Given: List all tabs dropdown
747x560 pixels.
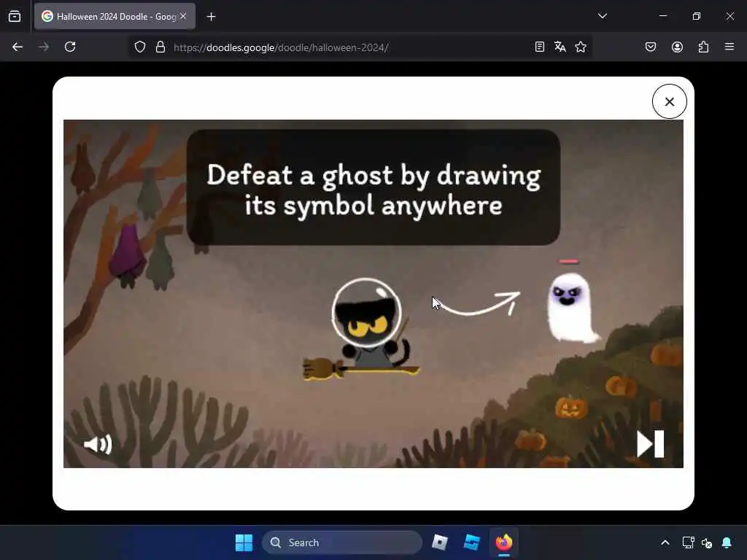Looking at the screenshot, I should pos(603,16).
